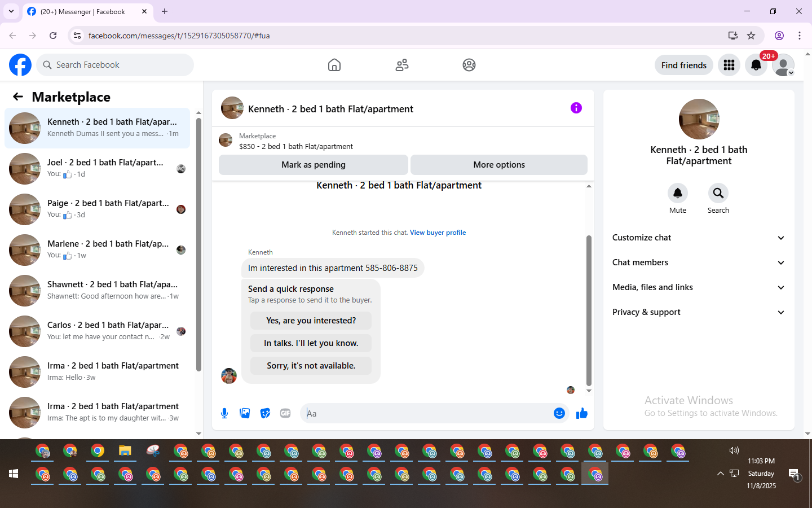Open the account profile avatar menu
The height and width of the screenshot is (508, 812).
783,65
